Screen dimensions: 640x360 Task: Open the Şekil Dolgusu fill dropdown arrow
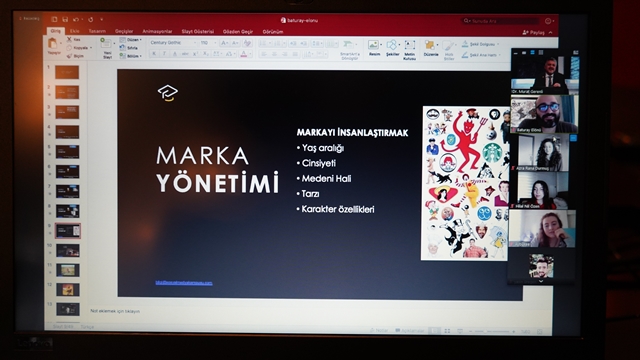[x=498, y=44]
